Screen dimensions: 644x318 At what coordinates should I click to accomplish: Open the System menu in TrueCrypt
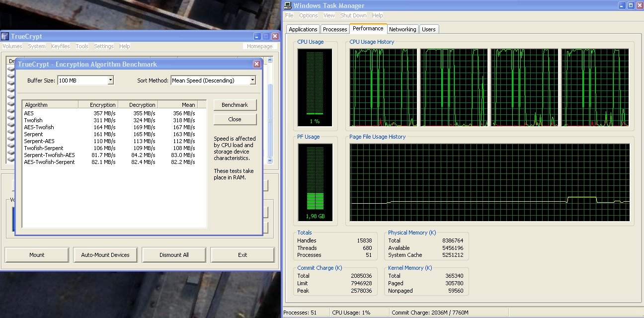coord(37,46)
